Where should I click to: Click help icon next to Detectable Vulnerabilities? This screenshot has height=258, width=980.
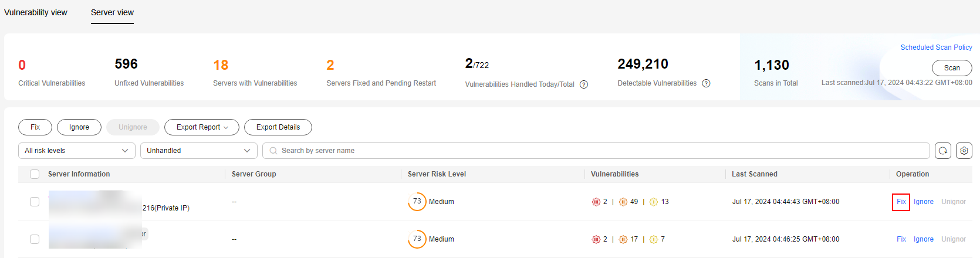(707, 83)
